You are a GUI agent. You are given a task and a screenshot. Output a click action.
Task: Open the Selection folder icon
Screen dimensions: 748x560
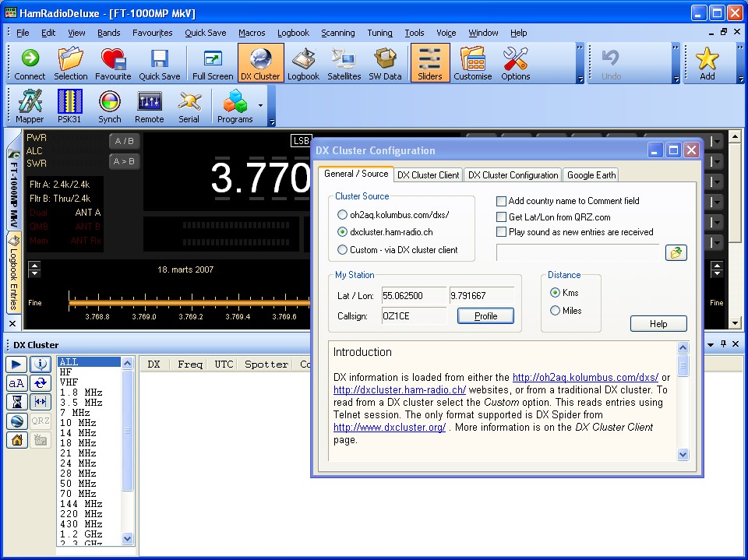coord(71,63)
